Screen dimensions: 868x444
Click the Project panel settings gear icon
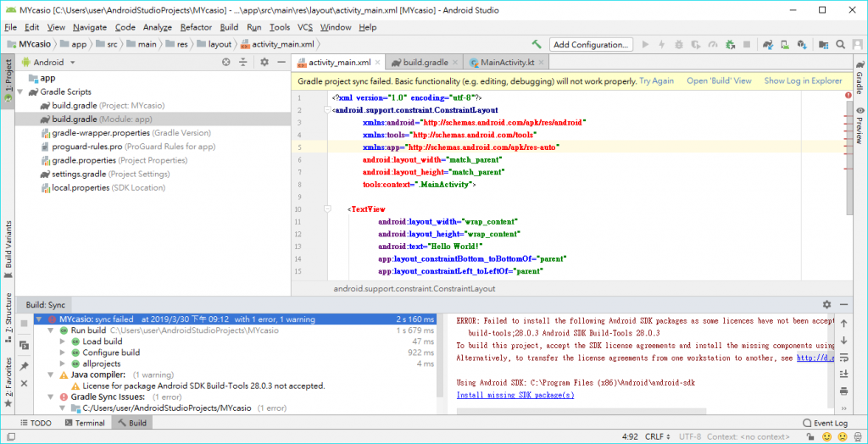[264, 63]
